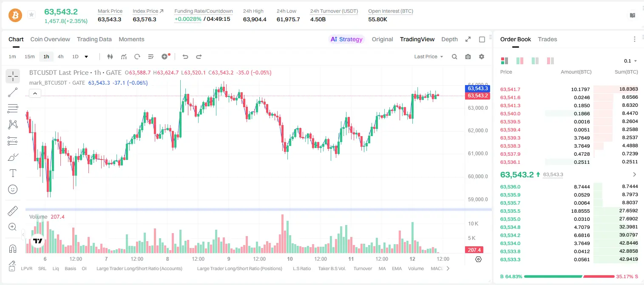The image size is (644, 285).
Task: Expand the 0.1 price precision dropdown
Action: (630, 61)
